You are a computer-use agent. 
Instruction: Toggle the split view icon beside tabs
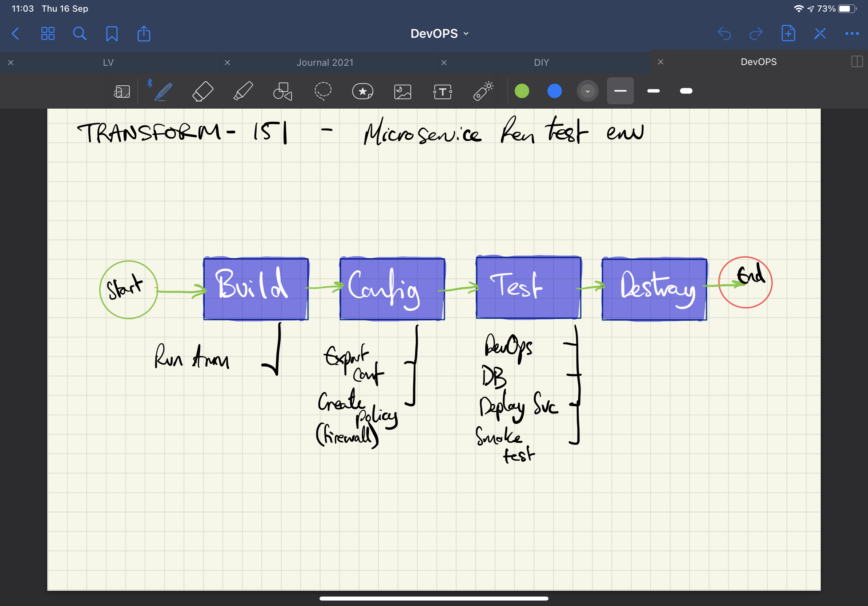tap(857, 62)
